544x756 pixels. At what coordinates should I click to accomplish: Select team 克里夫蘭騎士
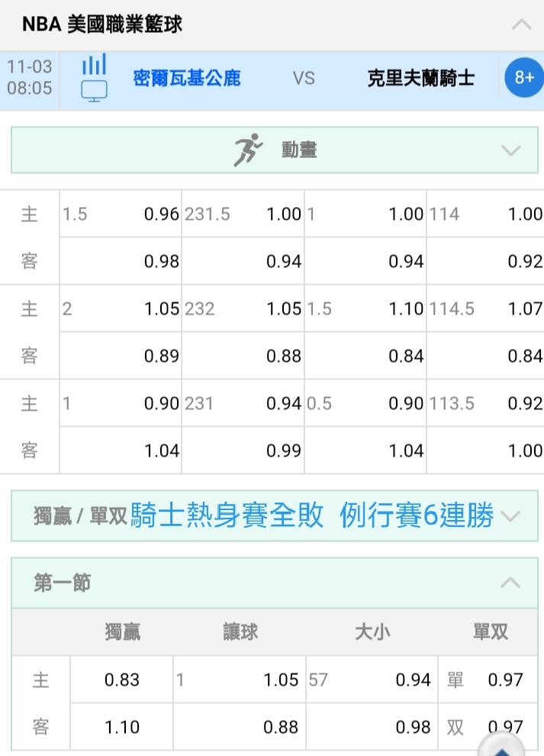[421, 78]
